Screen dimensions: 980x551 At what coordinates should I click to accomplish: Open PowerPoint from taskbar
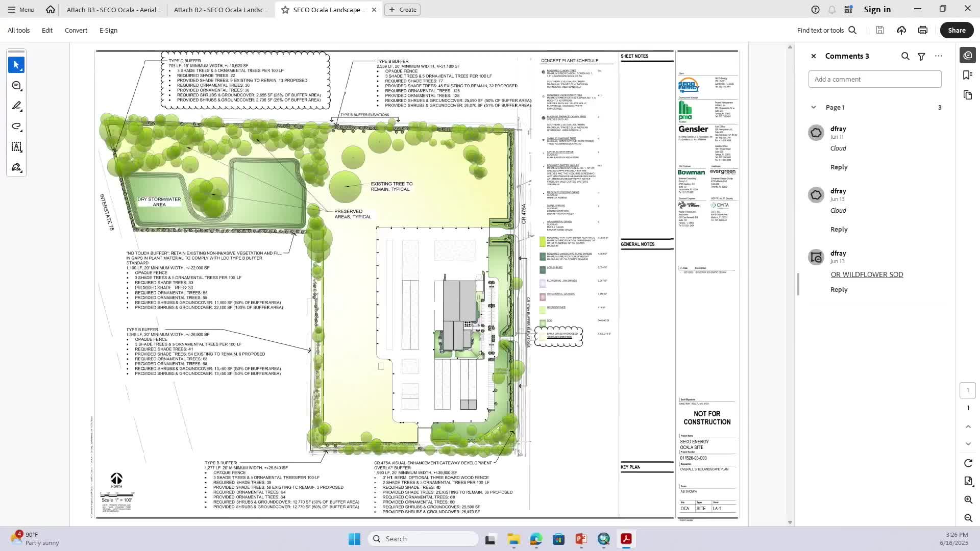[581, 539]
